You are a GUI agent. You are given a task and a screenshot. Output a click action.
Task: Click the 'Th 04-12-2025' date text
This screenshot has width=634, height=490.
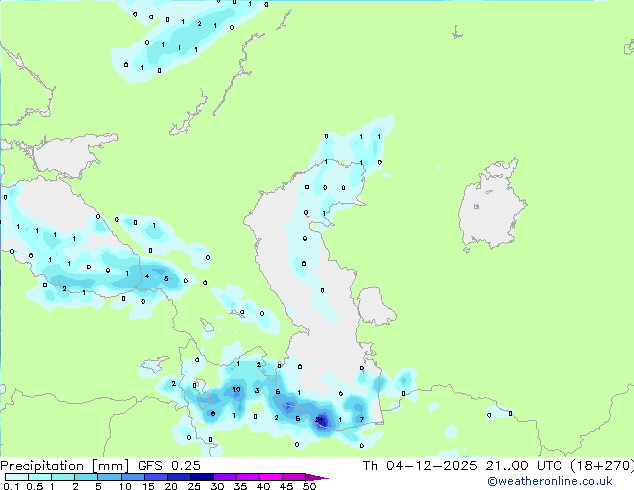coord(420,466)
